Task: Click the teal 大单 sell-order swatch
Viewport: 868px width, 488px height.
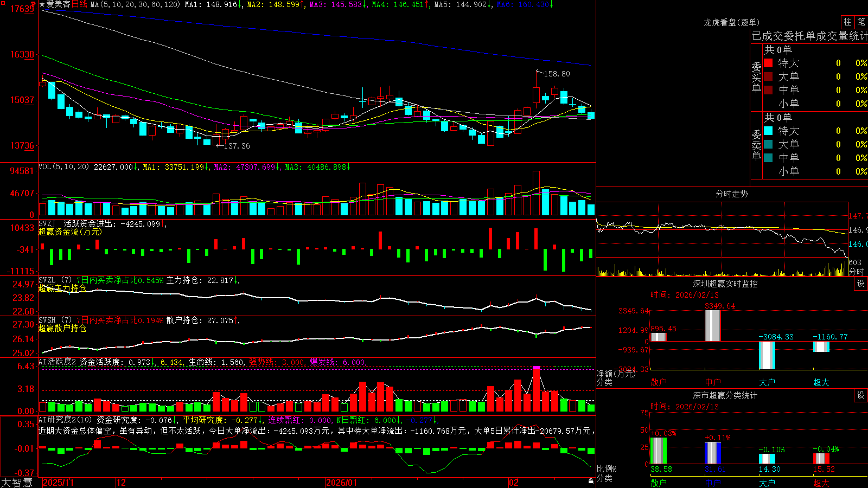Action: point(768,144)
